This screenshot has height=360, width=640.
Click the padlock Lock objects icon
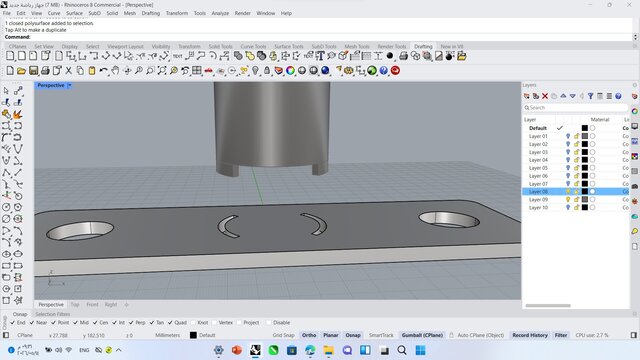tap(267, 71)
